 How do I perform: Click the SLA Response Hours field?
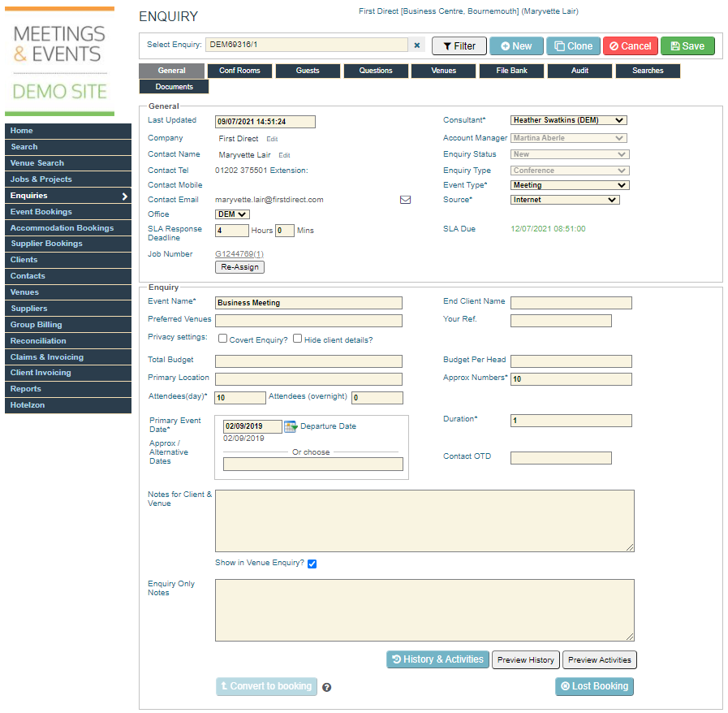click(231, 231)
